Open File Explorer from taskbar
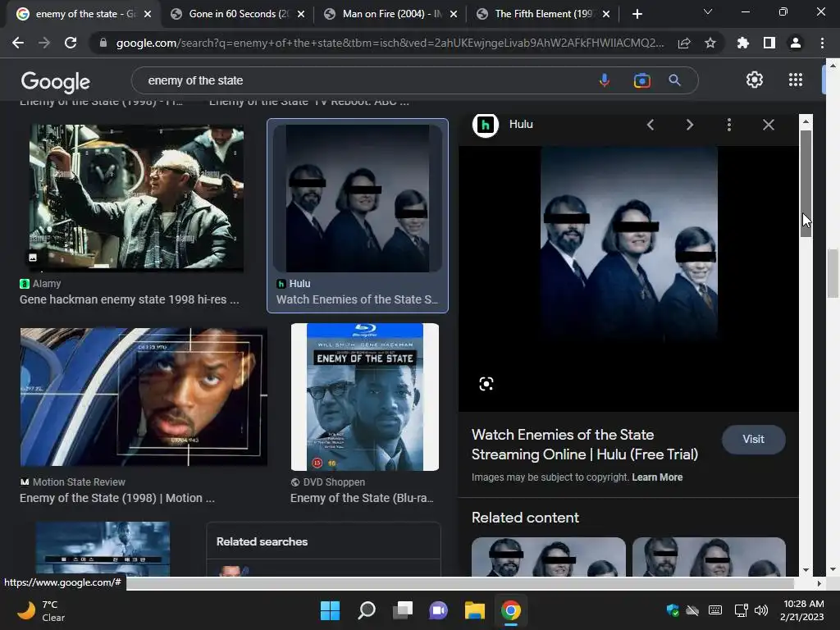Viewport: 840px width, 630px height. tap(475, 610)
